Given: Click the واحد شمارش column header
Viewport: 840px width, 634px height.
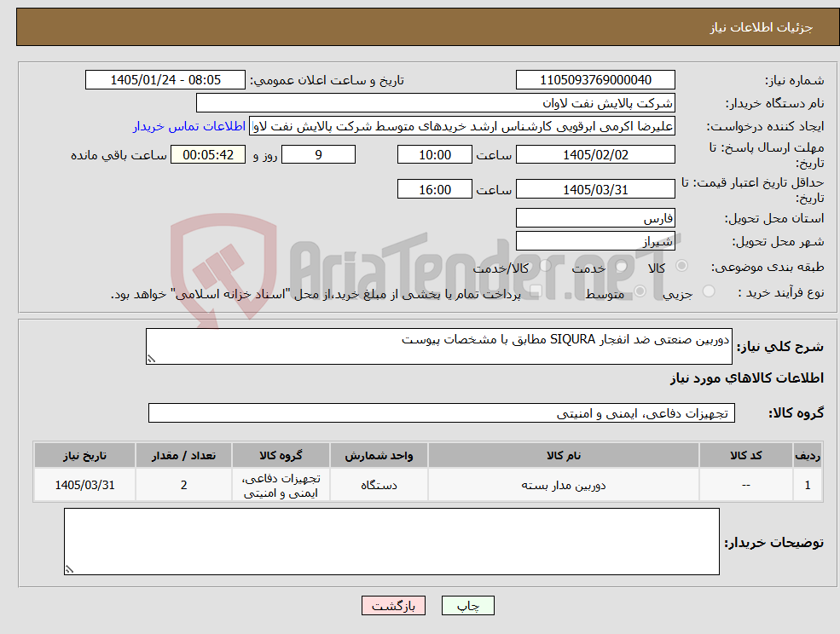Looking at the screenshot, I should click(379, 455).
